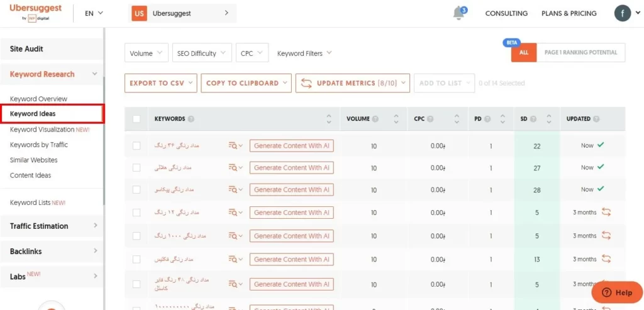Screen dimensions: 644x310
Task: Open Keywords by Traffic page
Action: point(39,145)
